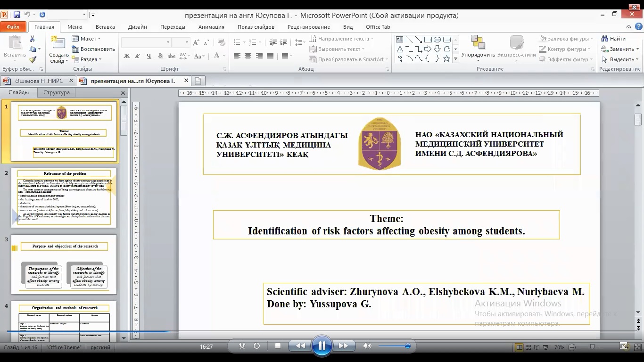Toggle underline formatting (Ч)
Viewport: 644px width, 362px height.
tap(149, 56)
